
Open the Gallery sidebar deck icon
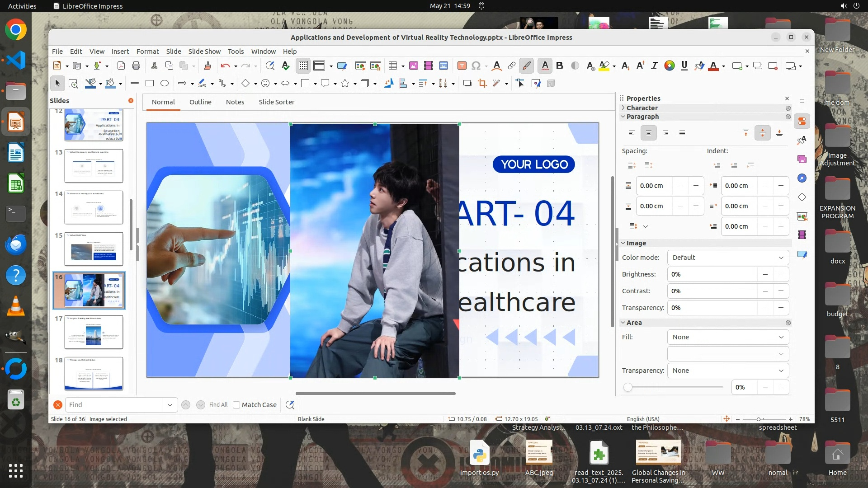point(802,159)
